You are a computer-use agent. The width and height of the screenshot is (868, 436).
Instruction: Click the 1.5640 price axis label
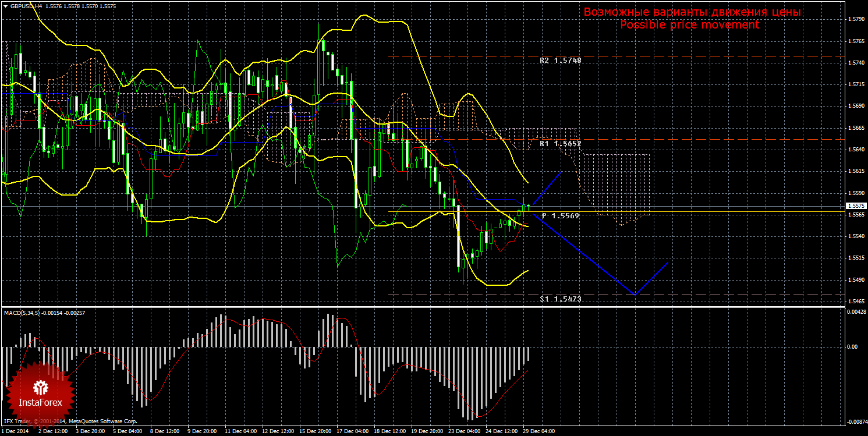tap(856, 150)
